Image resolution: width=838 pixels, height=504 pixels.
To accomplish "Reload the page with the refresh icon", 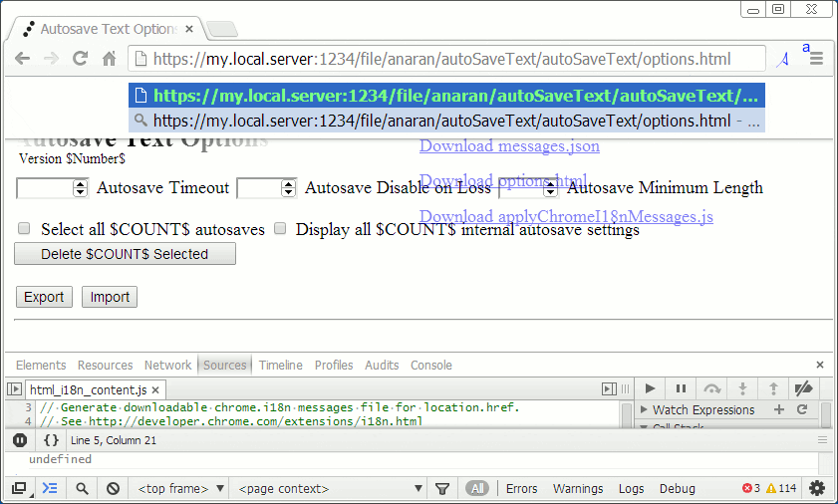I will (81, 59).
